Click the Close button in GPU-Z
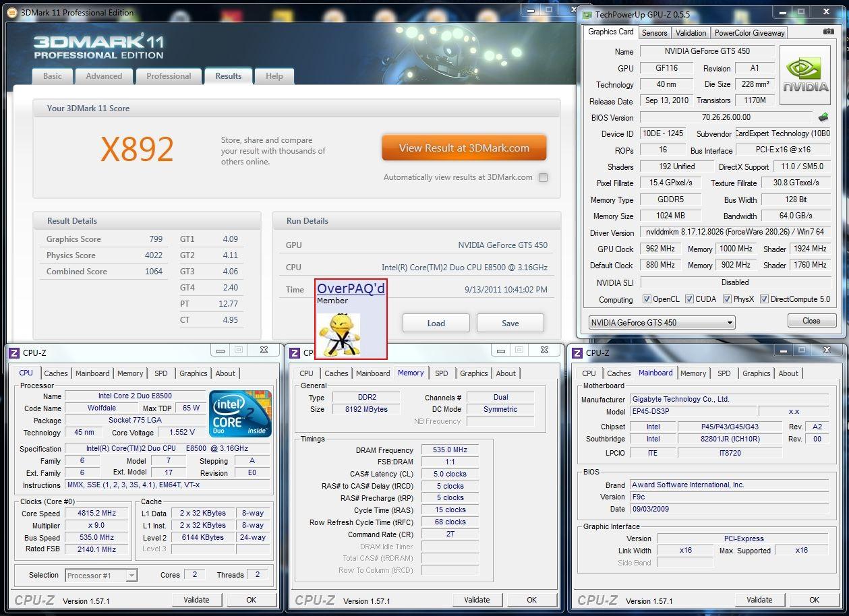Image resolution: width=849 pixels, height=616 pixels. [x=811, y=321]
